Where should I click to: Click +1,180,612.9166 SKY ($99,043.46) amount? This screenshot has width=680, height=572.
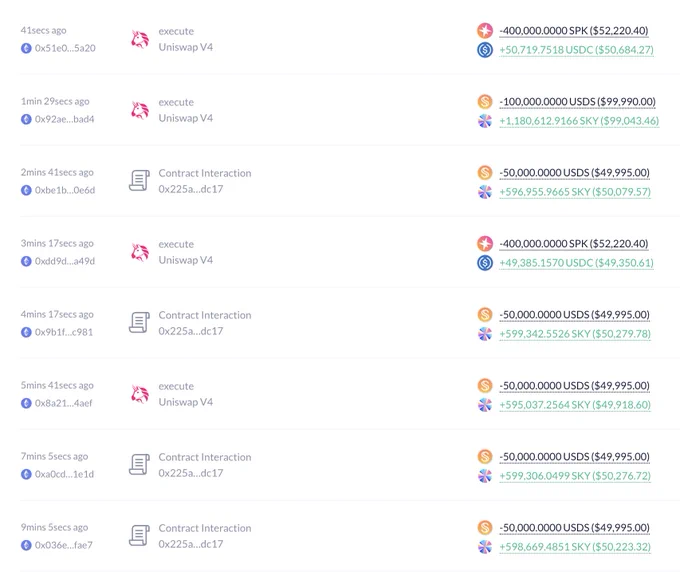pyautogui.click(x=579, y=121)
